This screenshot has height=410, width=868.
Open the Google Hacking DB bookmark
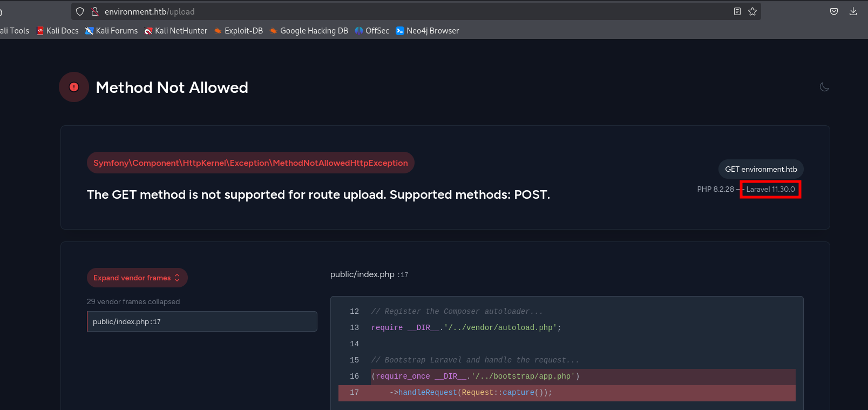coord(309,31)
